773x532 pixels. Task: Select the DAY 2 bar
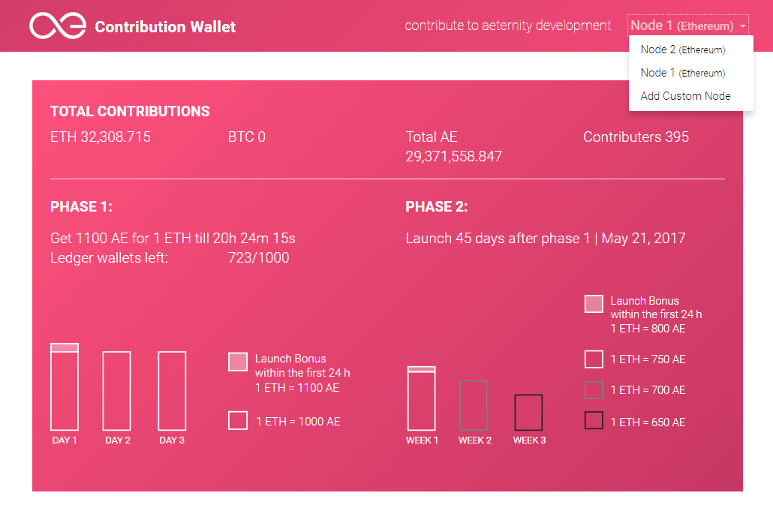(117, 391)
